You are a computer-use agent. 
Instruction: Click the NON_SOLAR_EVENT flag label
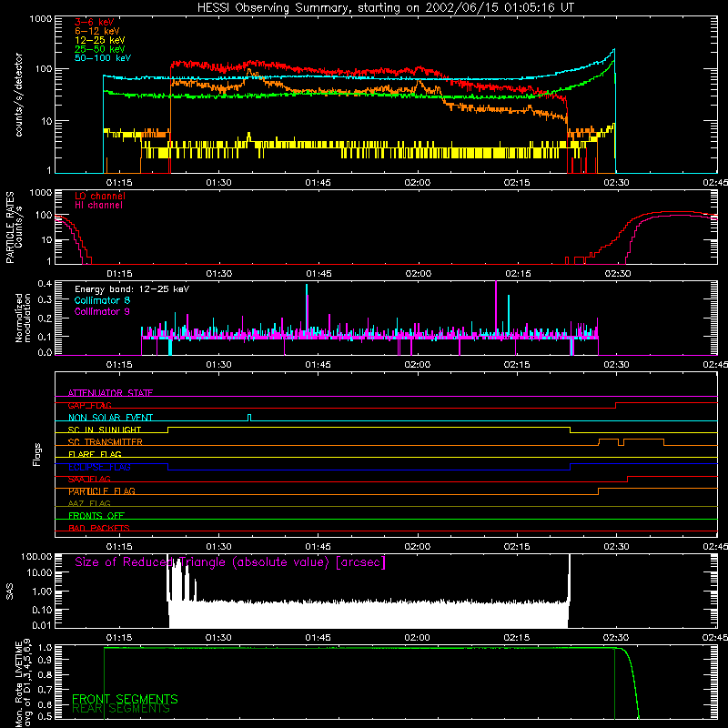[110, 418]
